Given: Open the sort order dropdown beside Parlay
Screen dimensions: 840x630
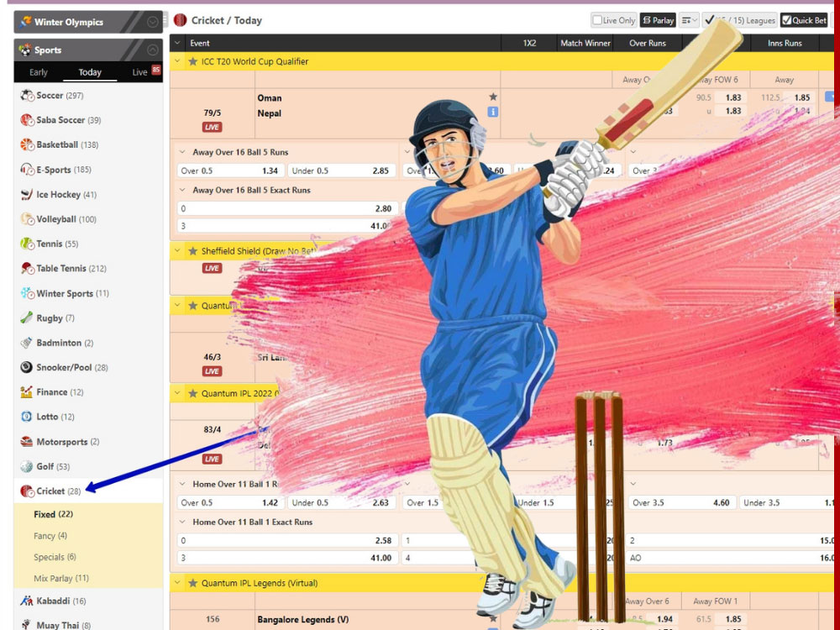Looking at the screenshot, I should [689, 20].
